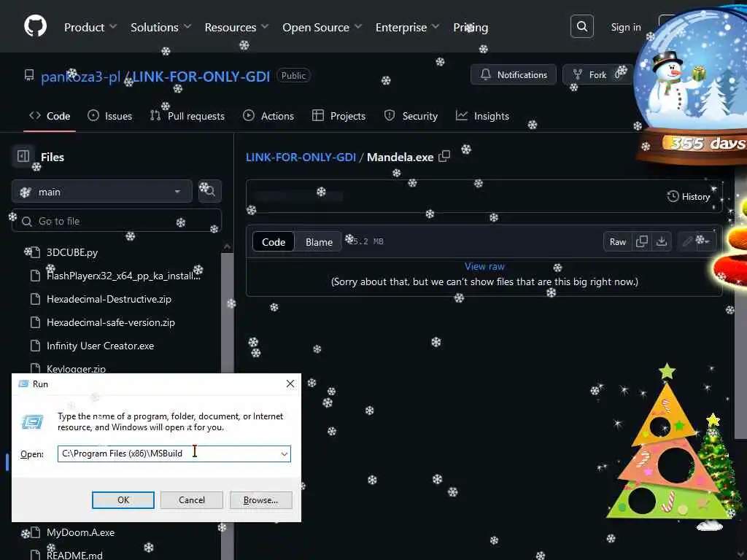Click the file tree scrollbar up arrow
The height and width of the screenshot is (560, 747).
click(228, 246)
